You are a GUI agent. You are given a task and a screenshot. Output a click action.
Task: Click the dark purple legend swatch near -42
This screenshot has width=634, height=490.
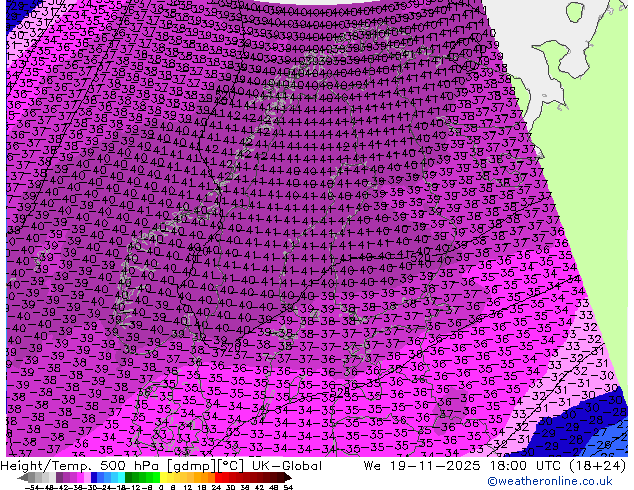click(59, 477)
